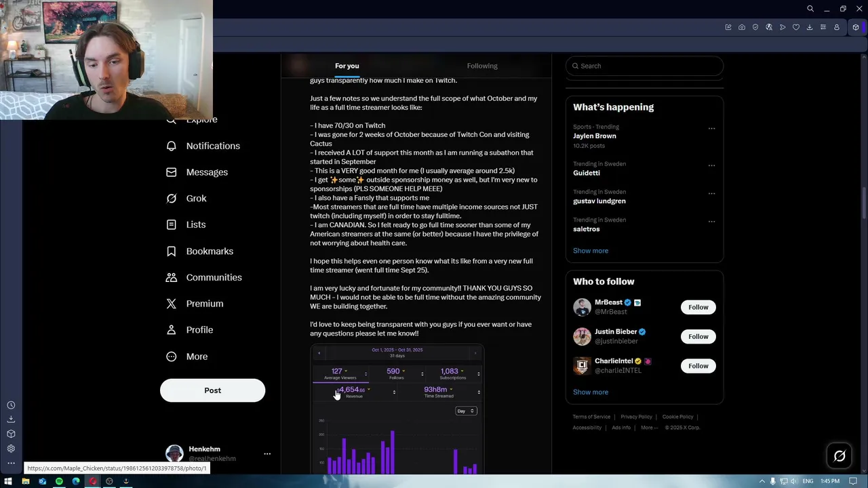Open options for gustav lundgren trend
The height and width of the screenshot is (488, 868).
point(711,193)
